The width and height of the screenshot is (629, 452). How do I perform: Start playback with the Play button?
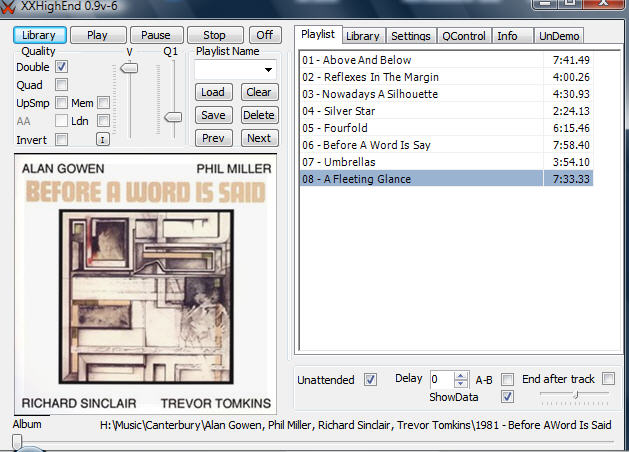98,35
